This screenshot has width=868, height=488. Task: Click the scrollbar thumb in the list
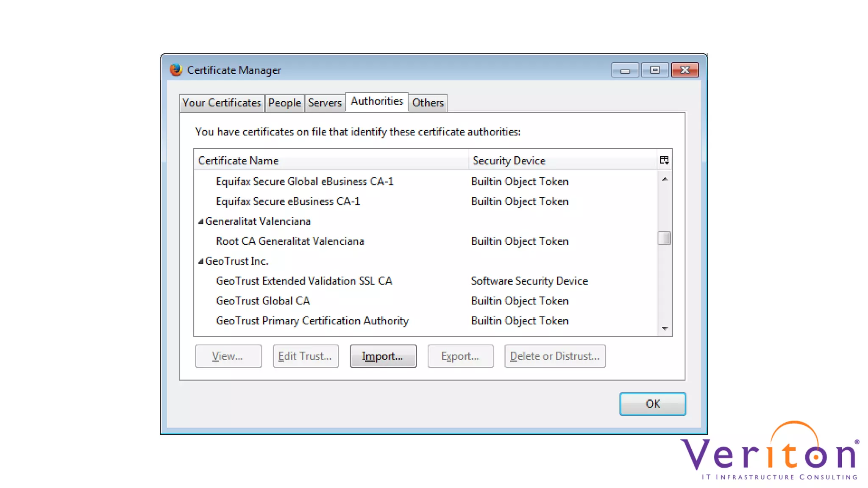pyautogui.click(x=664, y=238)
